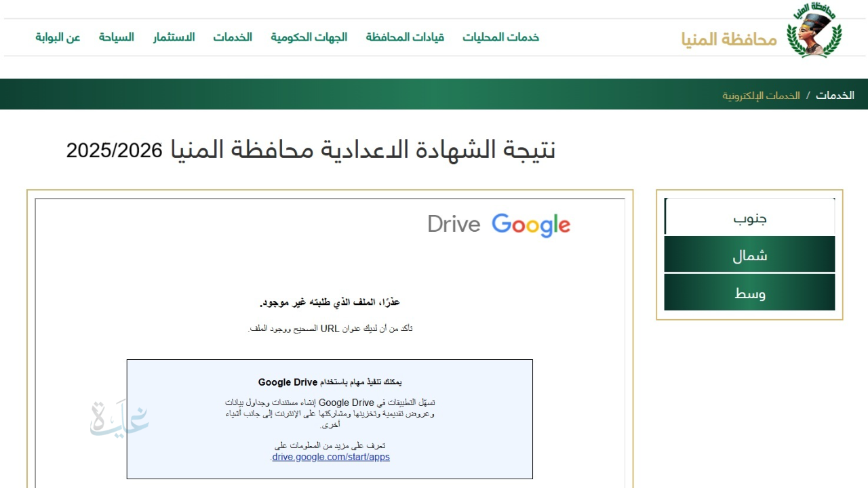
Task: Select the الخدمات menu item
Action: tap(233, 37)
